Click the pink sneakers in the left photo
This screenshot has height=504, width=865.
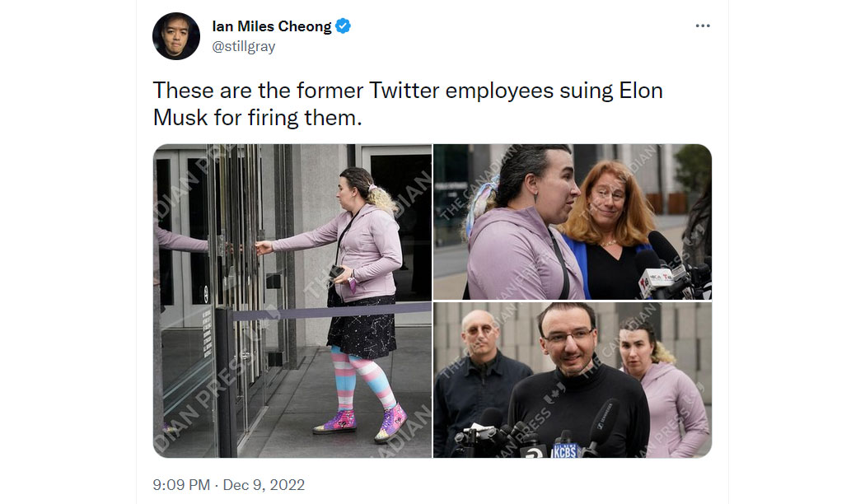point(360,423)
